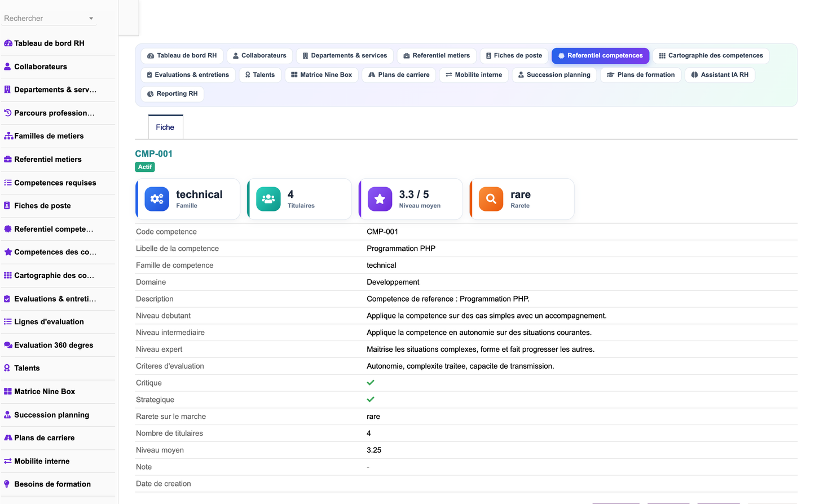Select the Fiche tab
The height and width of the screenshot is (504, 815).
pos(165,127)
